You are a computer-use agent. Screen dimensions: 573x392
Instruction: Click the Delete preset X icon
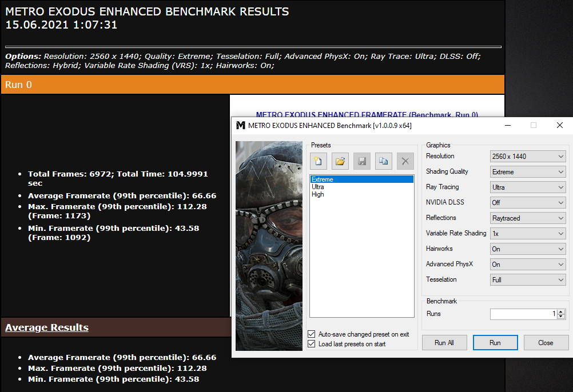point(405,161)
